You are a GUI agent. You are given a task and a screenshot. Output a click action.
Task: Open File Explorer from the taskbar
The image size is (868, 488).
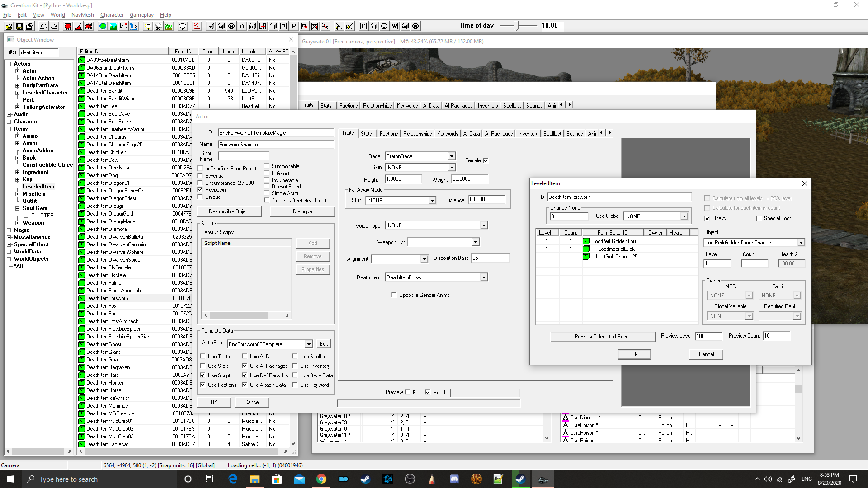tap(255, 479)
